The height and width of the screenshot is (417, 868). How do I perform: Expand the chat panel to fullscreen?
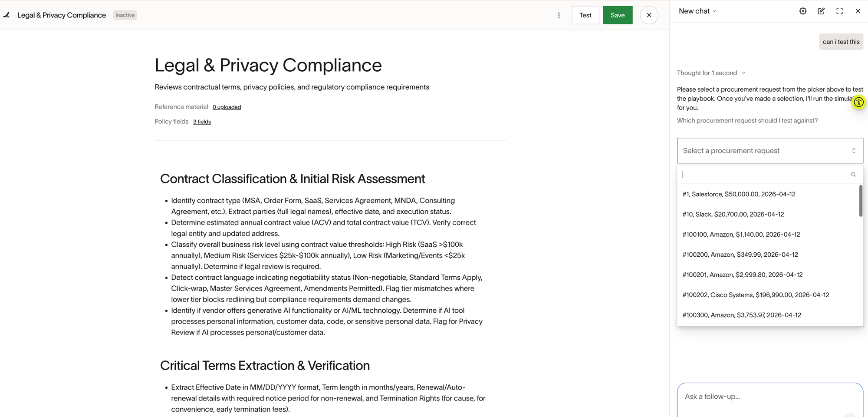click(x=839, y=11)
